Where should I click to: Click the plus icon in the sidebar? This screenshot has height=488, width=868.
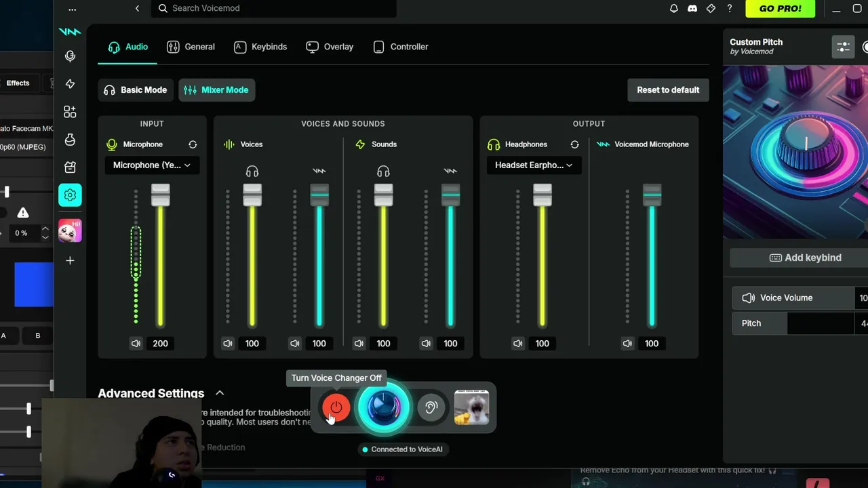pyautogui.click(x=70, y=260)
